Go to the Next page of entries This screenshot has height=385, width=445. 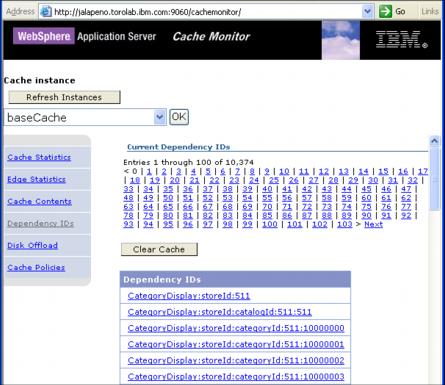pos(373,224)
